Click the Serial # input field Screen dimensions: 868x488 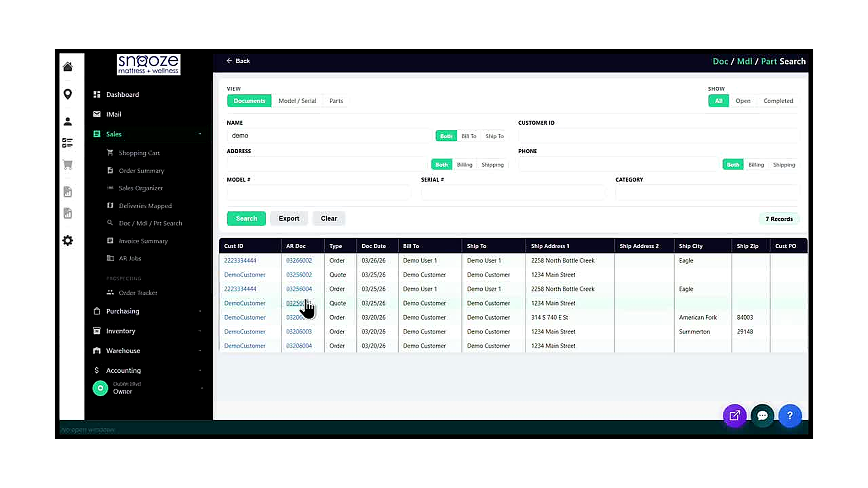(x=513, y=193)
